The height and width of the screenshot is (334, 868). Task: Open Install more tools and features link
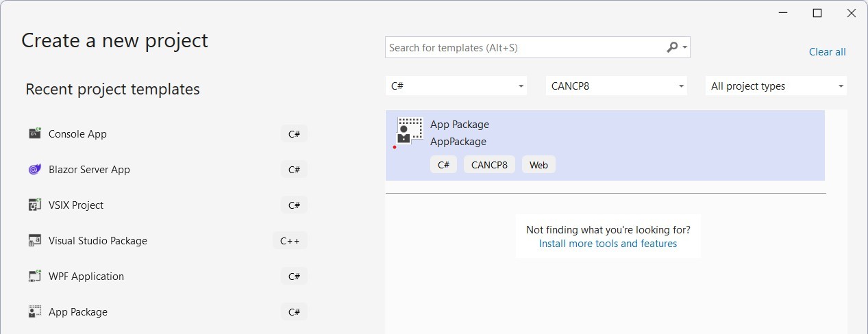coord(608,244)
